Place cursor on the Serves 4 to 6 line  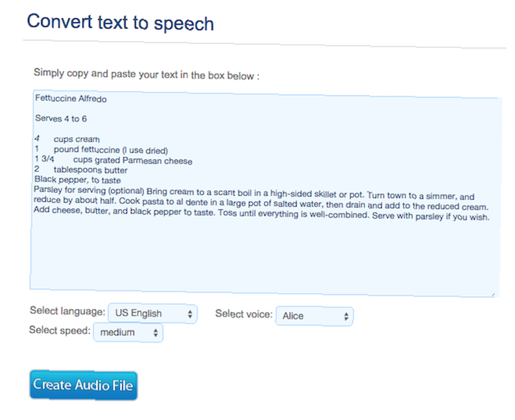(x=61, y=118)
